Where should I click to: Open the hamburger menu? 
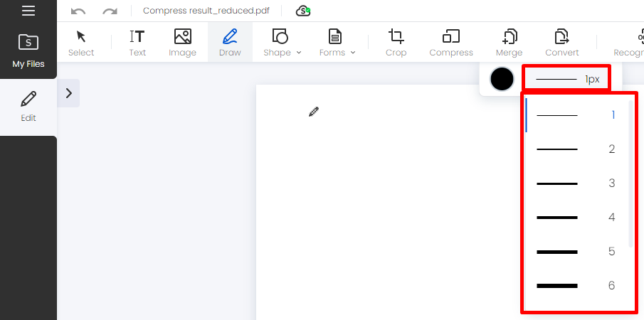click(x=28, y=10)
